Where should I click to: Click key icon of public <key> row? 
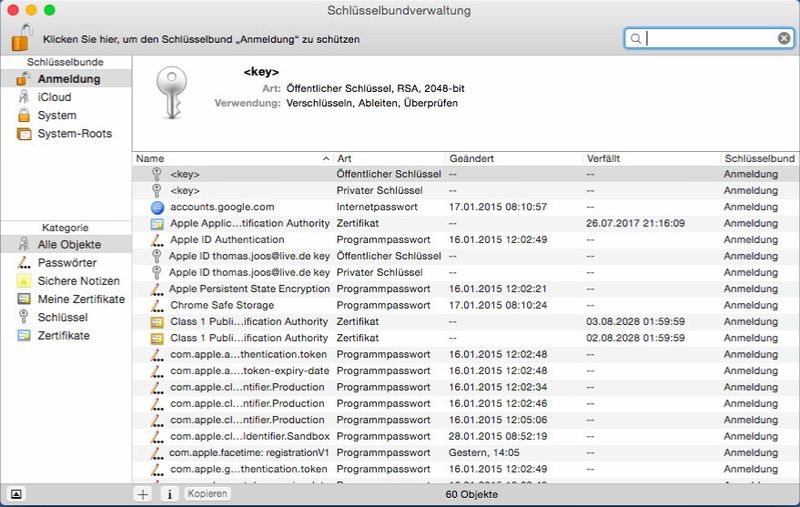[x=157, y=174]
